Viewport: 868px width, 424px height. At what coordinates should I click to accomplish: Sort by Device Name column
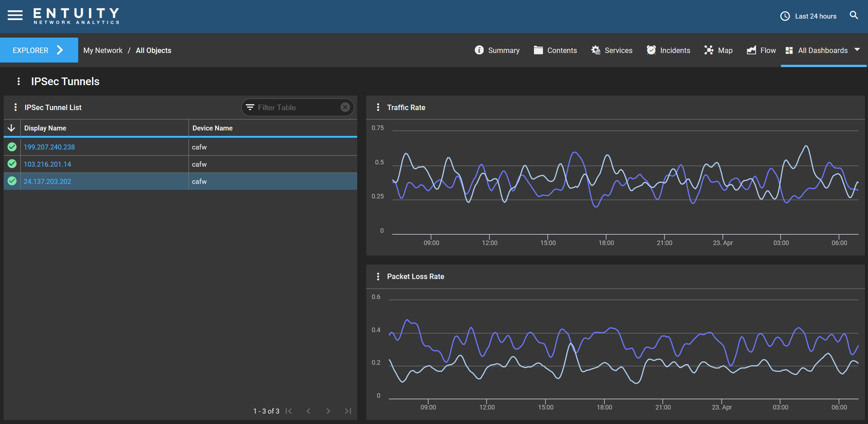point(213,128)
